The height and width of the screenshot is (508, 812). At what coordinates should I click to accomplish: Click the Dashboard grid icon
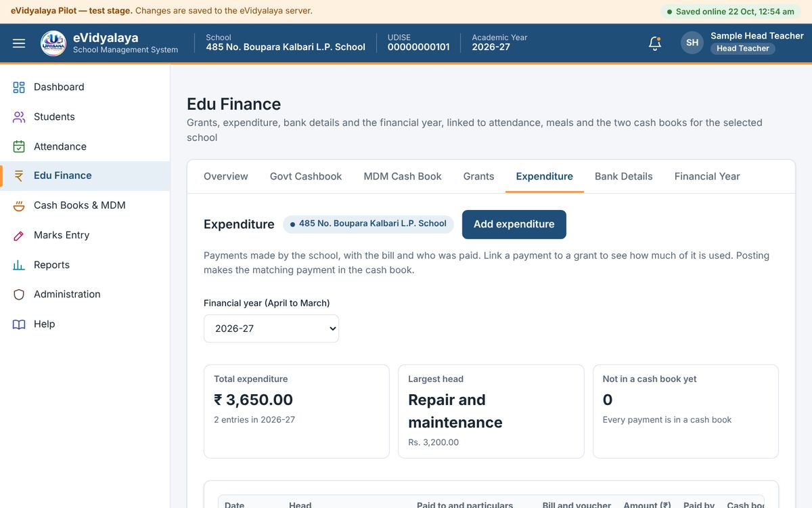click(19, 87)
